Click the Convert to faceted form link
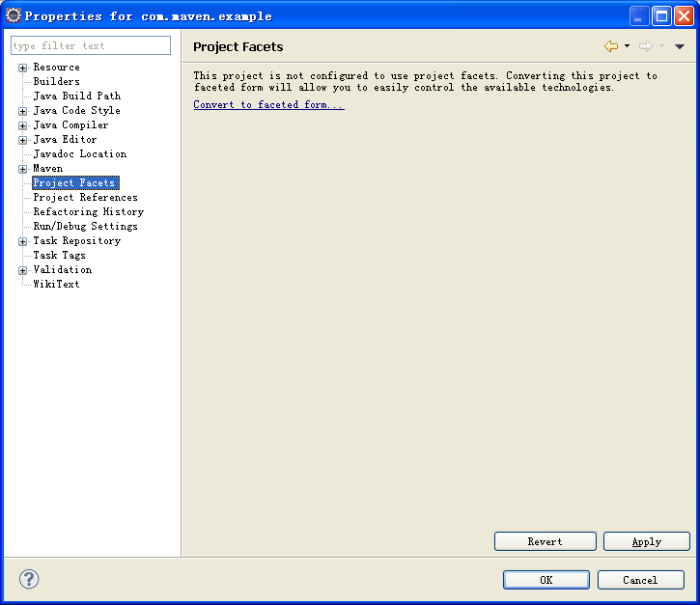700x605 pixels. pyautogui.click(x=268, y=104)
